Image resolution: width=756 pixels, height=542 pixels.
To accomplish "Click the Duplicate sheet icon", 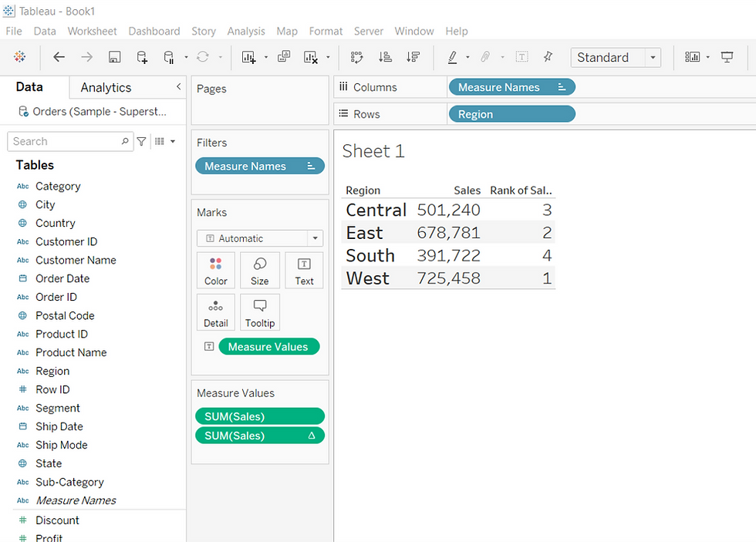I will (x=284, y=57).
